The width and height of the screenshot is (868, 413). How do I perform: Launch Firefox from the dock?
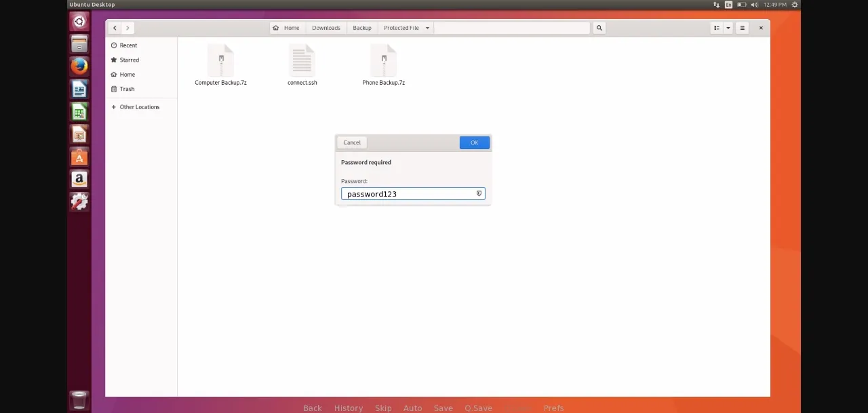[x=79, y=66]
